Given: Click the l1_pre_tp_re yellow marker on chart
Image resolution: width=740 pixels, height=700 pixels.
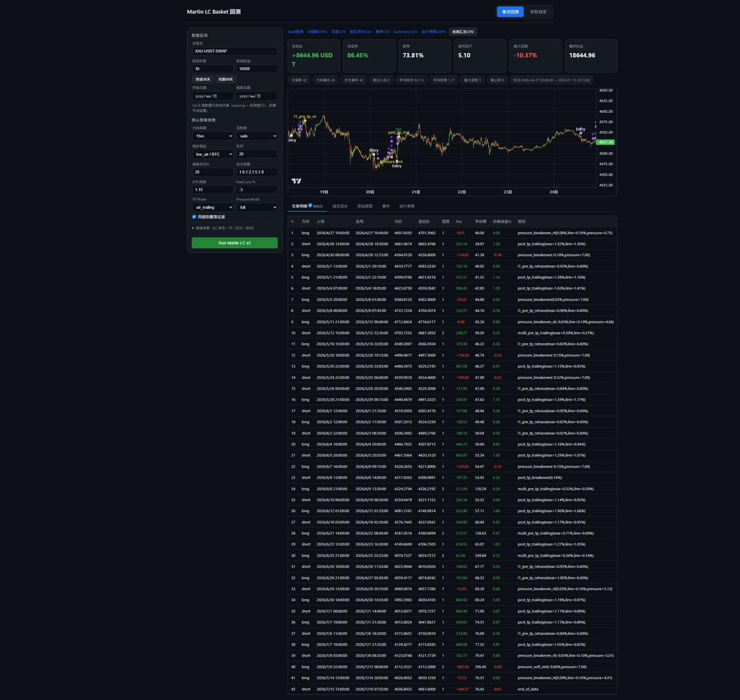Looking at the screenshot, I should pos(305,116).
